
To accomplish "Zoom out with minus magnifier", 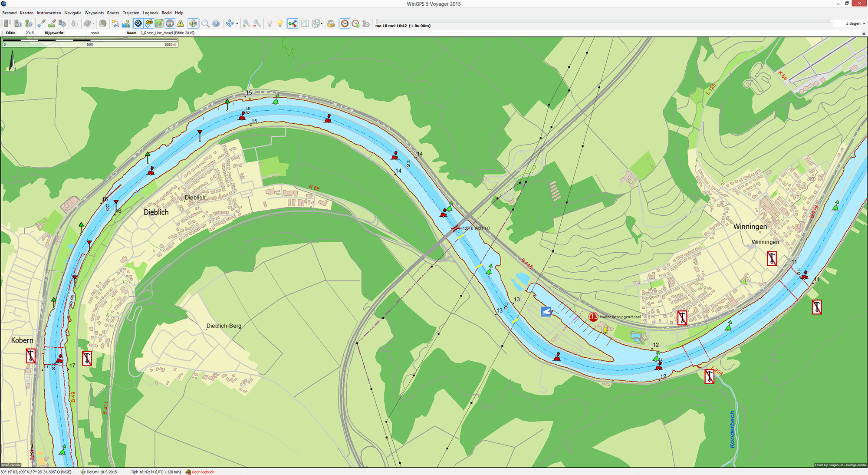I will [x=257, y=23].
